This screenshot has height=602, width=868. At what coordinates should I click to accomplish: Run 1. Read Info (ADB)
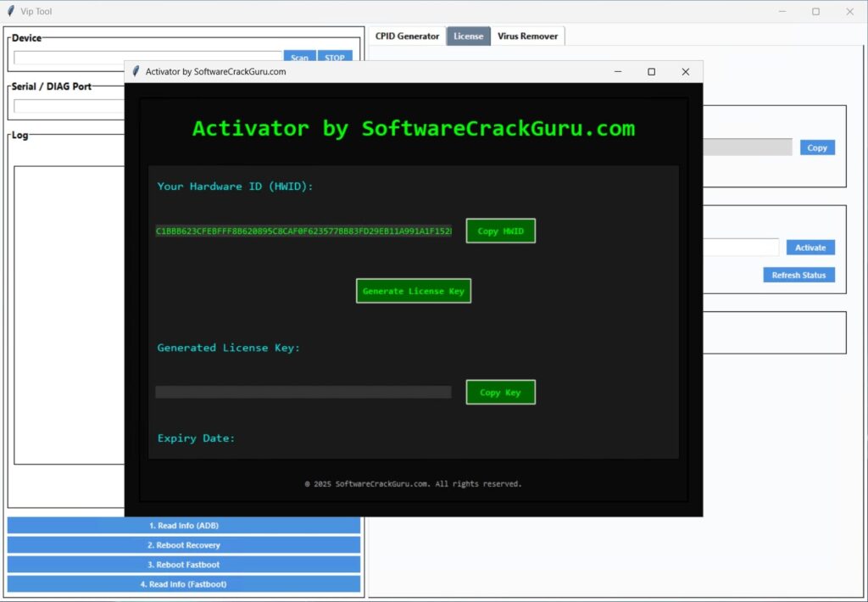point(184,526)
